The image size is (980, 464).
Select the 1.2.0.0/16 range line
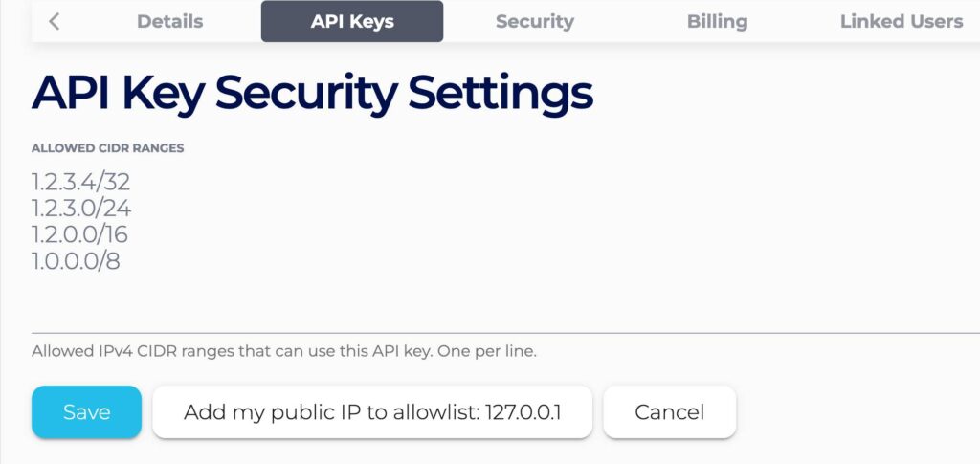[x=79, y=234]
